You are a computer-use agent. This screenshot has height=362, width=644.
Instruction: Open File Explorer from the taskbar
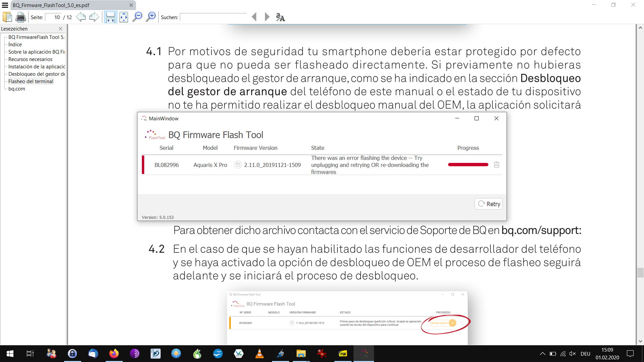point(301,354)
